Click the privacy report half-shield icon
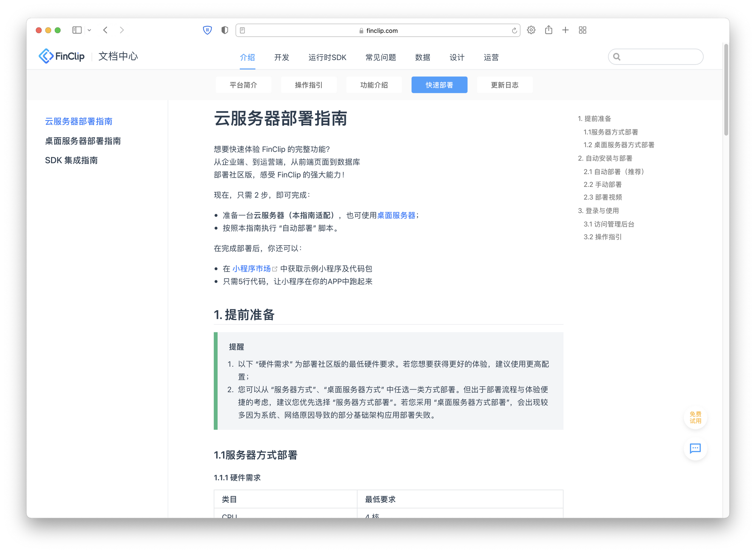This screenshot has height=553, width=756. pos(225,30)
